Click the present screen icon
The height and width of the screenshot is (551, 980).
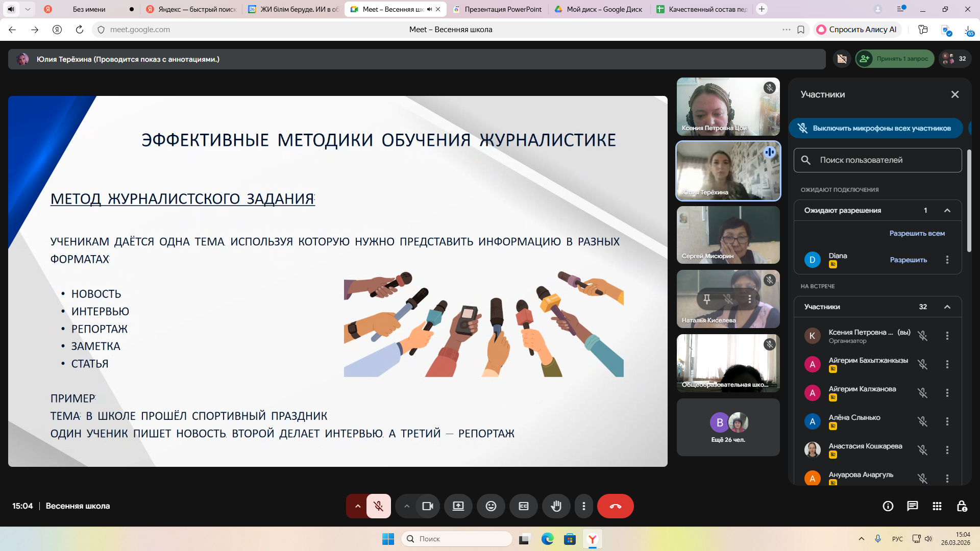click(x=458, y=506)
